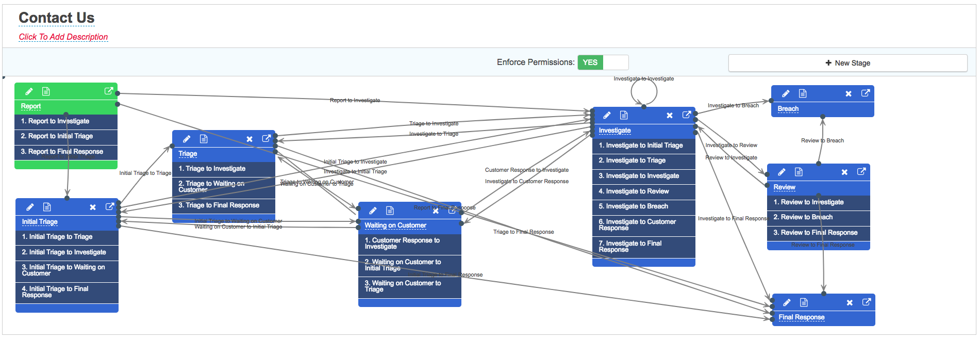Click the Final Response stage name link
Viewport: 980px width, 339px height.
coord(801,317)
